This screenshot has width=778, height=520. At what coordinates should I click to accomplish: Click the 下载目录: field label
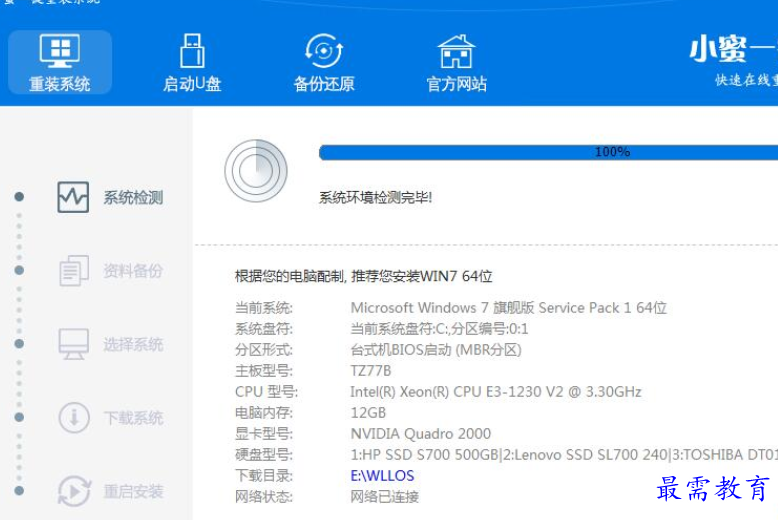click(x=264, y=475)
